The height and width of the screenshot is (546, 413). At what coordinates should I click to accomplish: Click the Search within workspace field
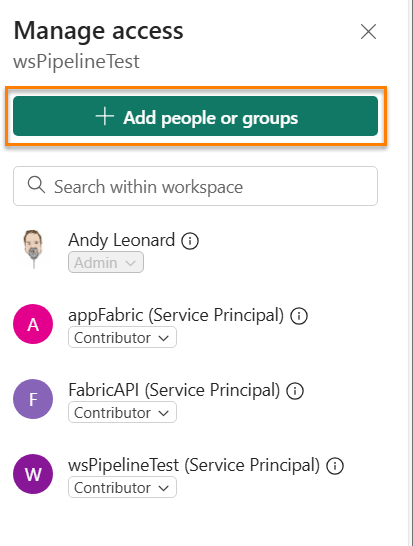(195, 186)
